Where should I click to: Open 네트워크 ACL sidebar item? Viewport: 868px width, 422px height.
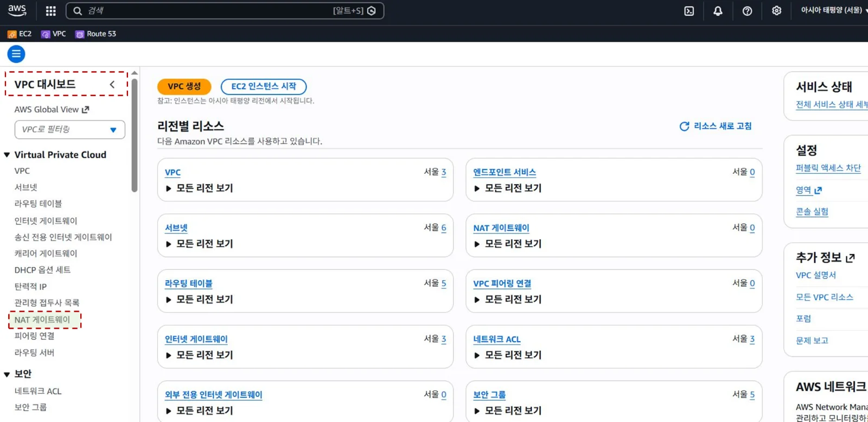tap(38, 391)
